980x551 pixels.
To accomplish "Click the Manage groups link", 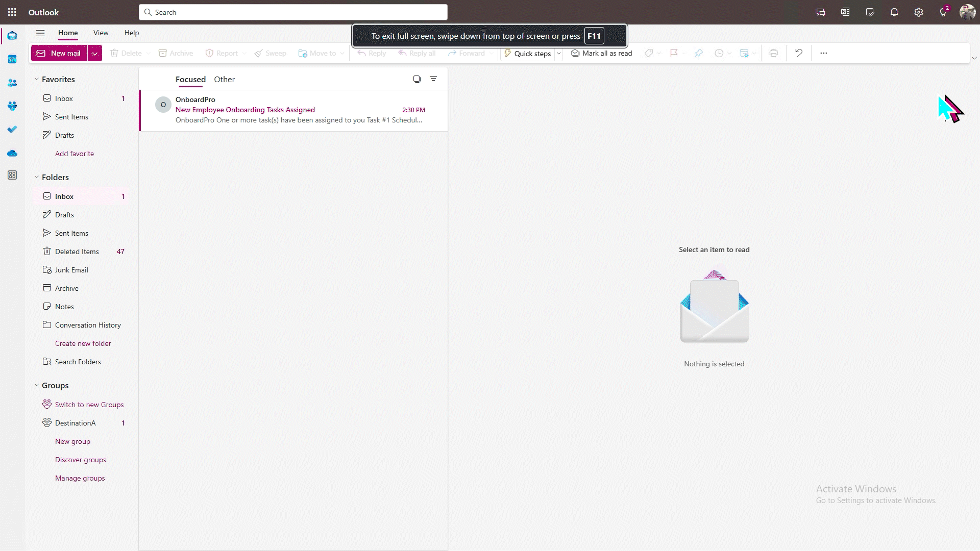I will 80,478.
